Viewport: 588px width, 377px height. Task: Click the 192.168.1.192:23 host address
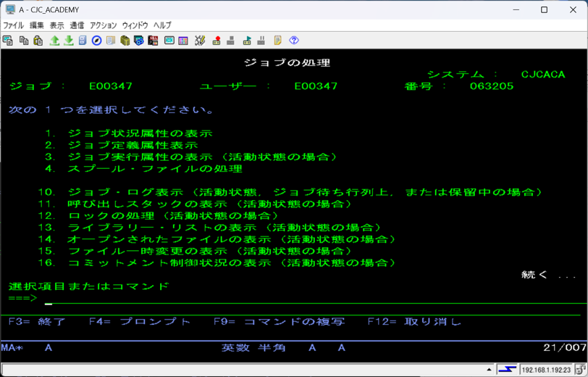(x=546, y=370)
